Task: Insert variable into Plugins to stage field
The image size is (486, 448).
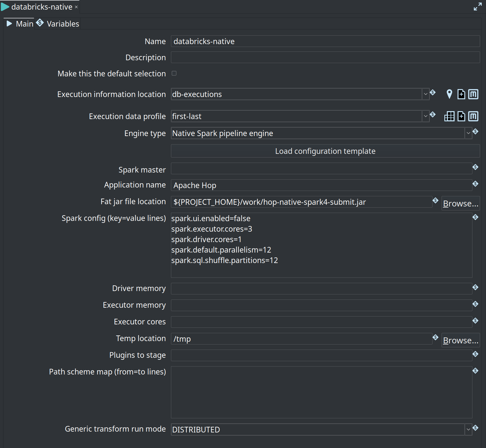Action: [x=476, y=354]
